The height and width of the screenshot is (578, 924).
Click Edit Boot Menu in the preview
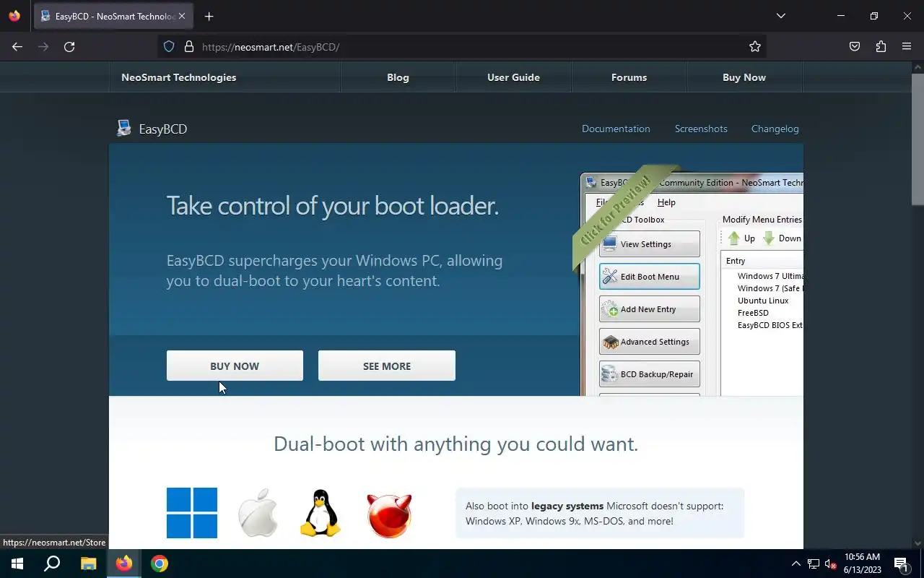[649, 276]
